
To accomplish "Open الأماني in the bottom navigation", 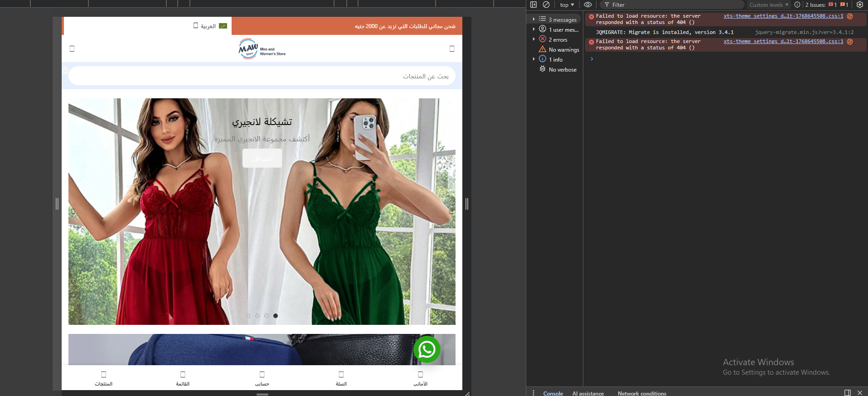I will point(420,378).
